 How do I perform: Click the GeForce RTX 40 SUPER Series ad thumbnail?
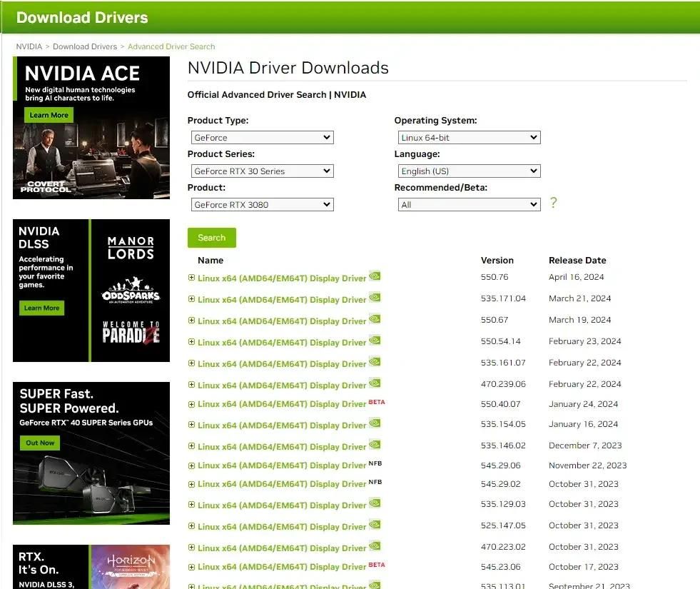click(x=91, y=453)
